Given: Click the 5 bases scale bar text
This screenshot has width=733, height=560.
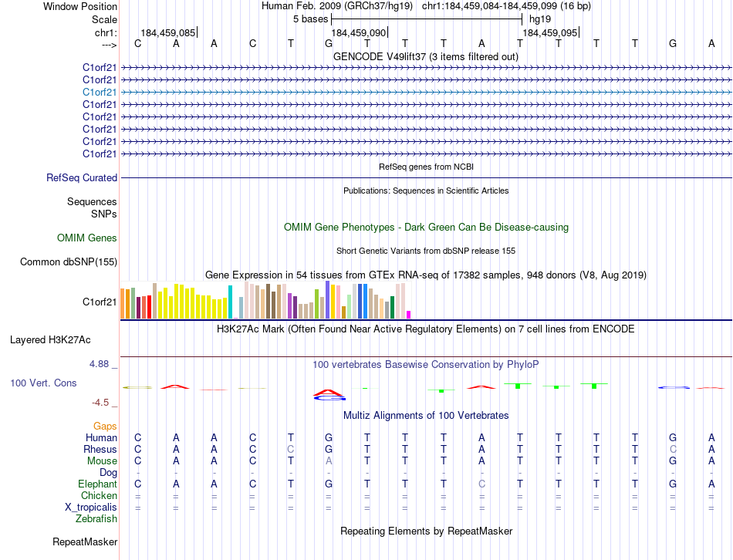Looking at the screenshot, I should tap(310, 19).
